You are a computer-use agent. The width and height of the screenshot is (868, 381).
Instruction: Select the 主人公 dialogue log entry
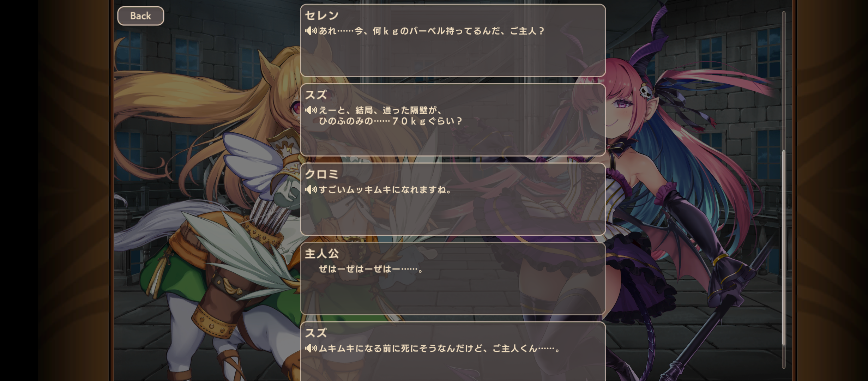(453, 278)
